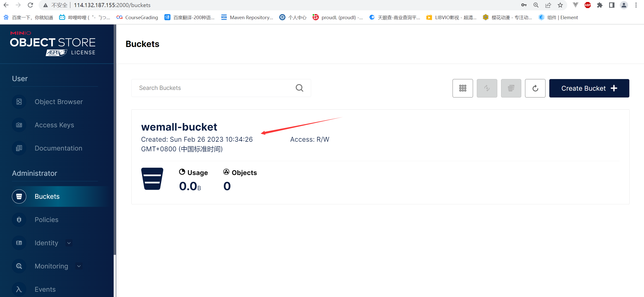This screenshot has height=297, width=644.
Task: Select Buckets in the sidebar
Action: click(47, 196)
